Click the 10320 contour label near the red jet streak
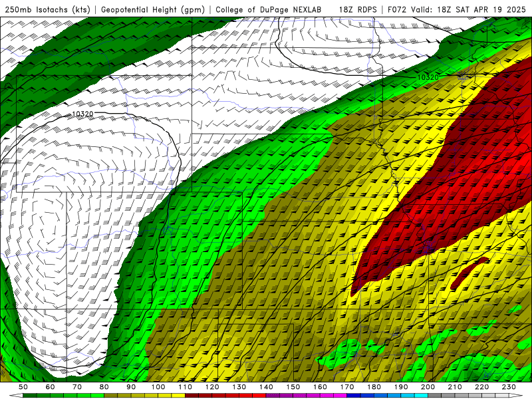Screen dimensions: 532x399 click(x=428, y=77)
